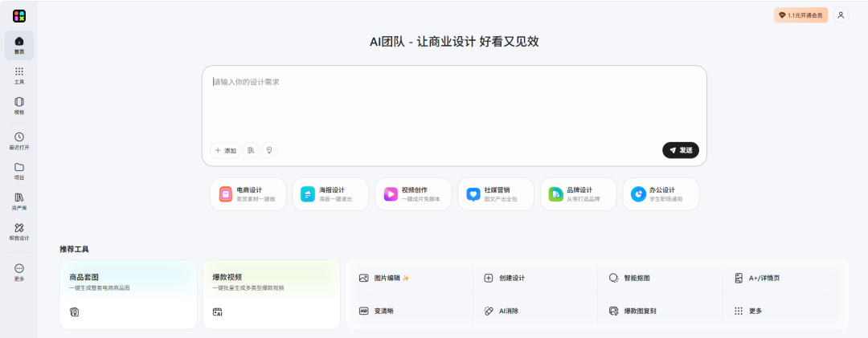Open 项目 projects folder in sidebar
Screen dimensions: 868x338
[x=19, y=172]
